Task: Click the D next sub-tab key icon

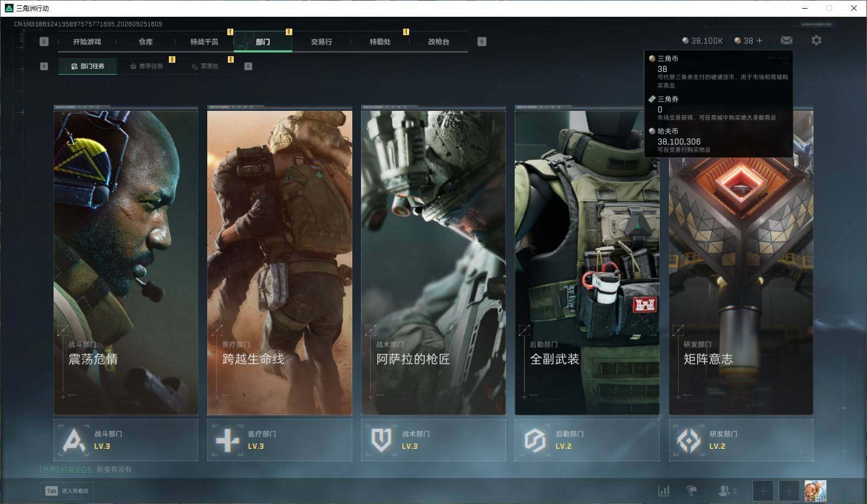Action: coord(248,66)
